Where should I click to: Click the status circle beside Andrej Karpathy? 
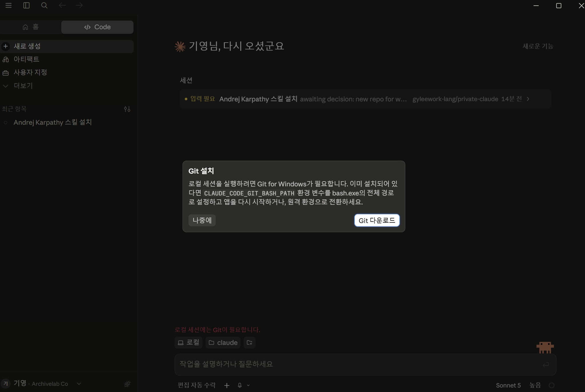tap(5, 122)
